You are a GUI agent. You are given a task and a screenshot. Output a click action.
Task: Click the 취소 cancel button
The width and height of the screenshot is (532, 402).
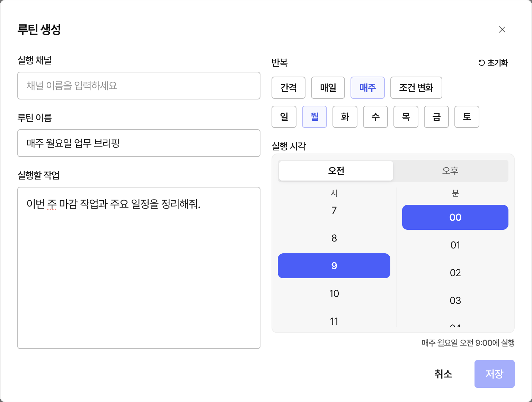443,374
